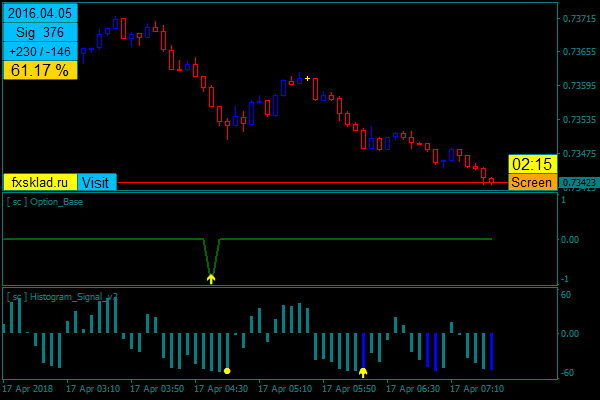
Task: Click the histogram scale value -60
Action: click(x=567, y=372)
